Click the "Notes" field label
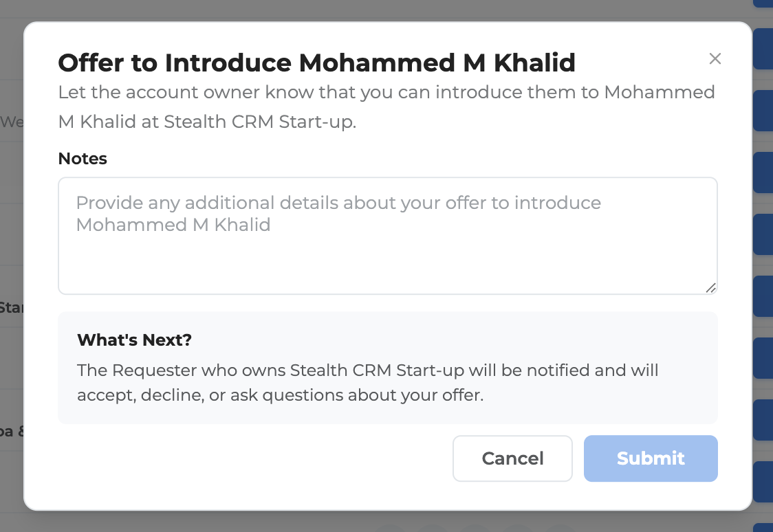The width and height of the screenshot is (773, 532). tap(83, 159)
